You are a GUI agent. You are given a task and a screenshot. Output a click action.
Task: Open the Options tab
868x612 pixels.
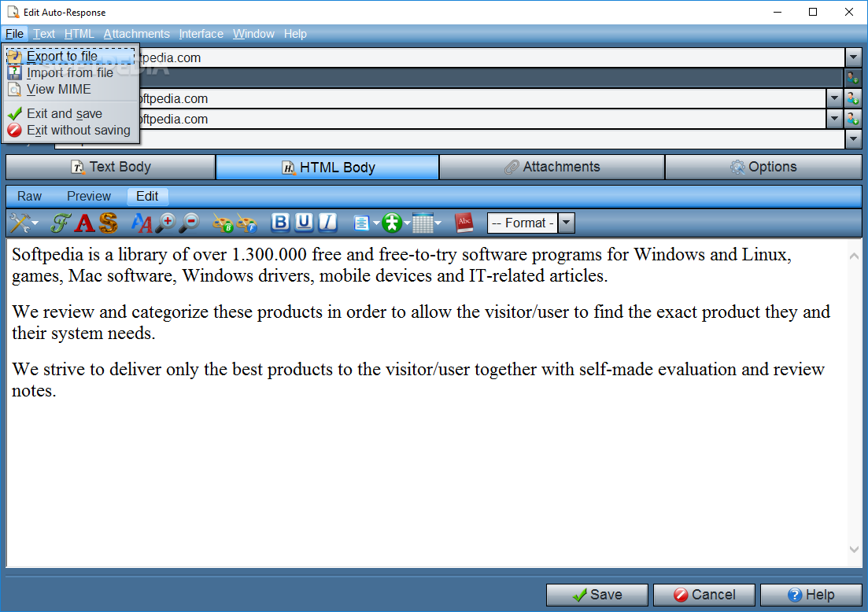point(763,167)
